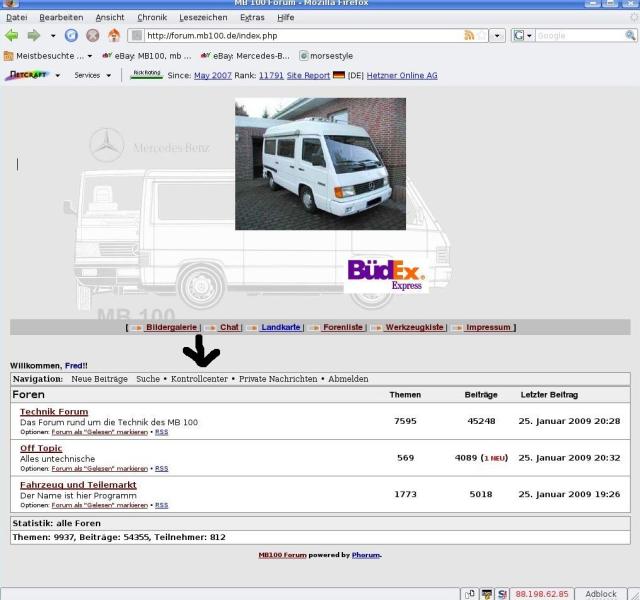Image resolution: width=640 pixels, height=600 pixels.
Task: Expand the Meistbesuchte bookmarks folder
Action: [x=48, y=56]
